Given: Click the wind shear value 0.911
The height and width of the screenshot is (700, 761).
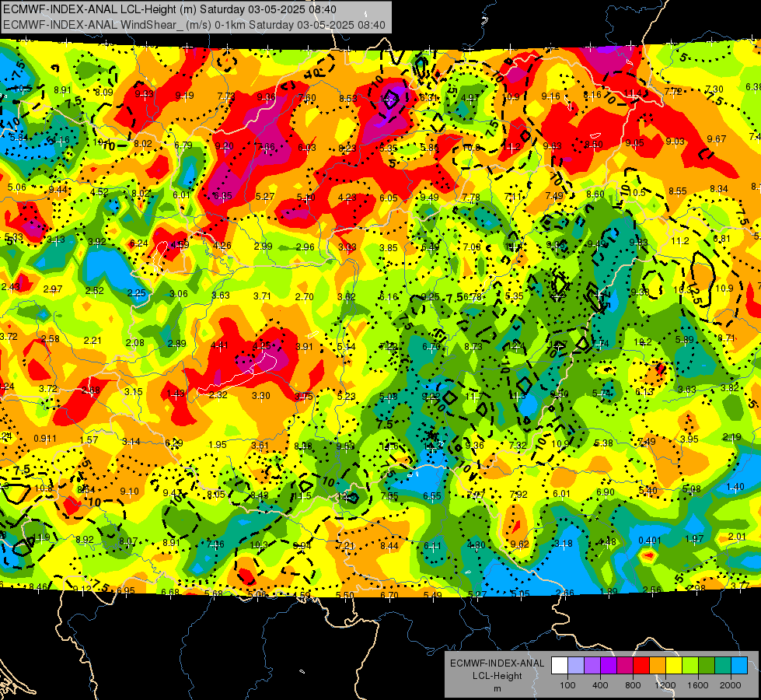Looking at the screenshot, I should [44, 438].
